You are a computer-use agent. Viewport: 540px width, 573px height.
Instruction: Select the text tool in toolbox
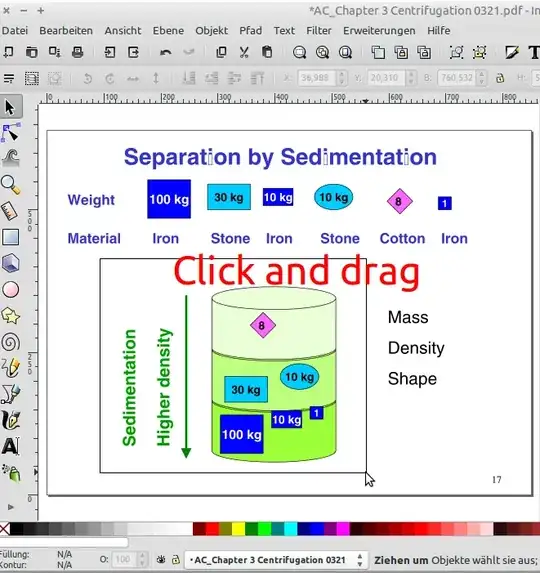(x=11, y=446)
